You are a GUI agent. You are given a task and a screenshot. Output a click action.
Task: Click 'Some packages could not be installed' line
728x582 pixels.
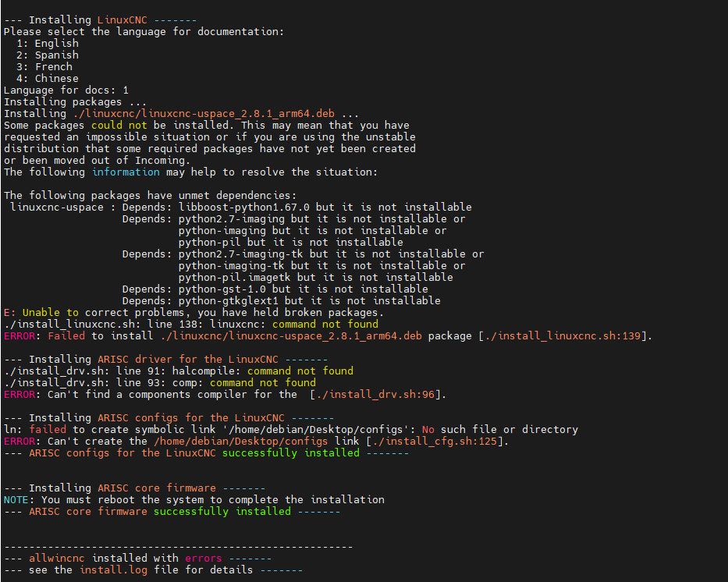click(207, 125)
